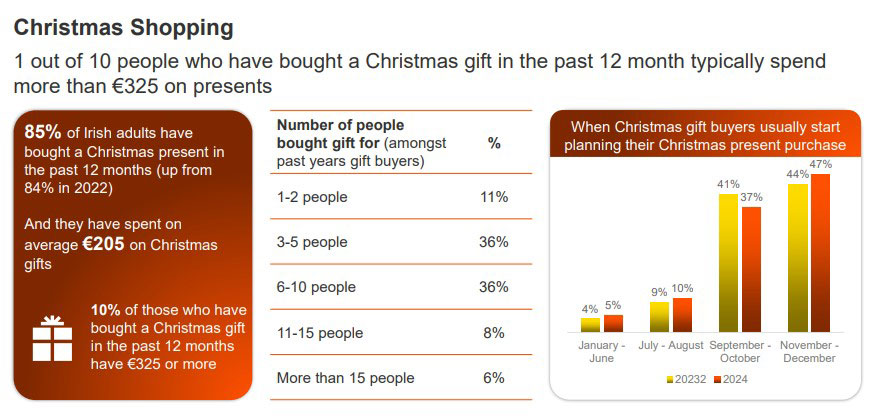Select the July - August axis label
Viewport: 875px width, 418px height.
click(x=671, y=346)
